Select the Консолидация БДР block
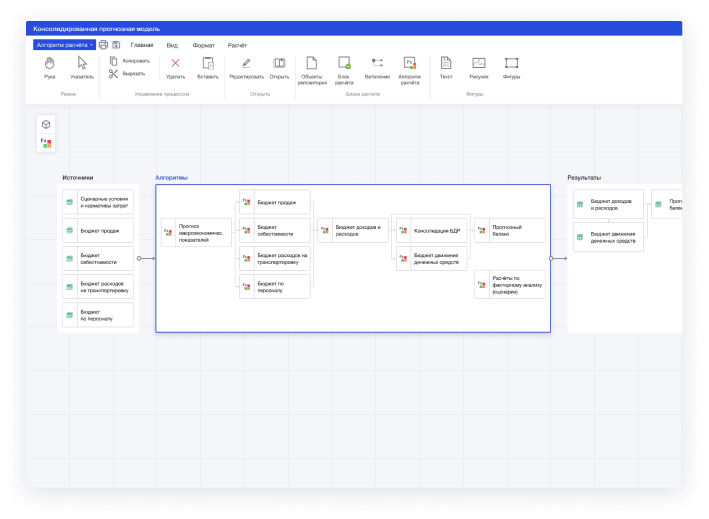The height and width of the screenshot is (519, 709). click(432, 231)
